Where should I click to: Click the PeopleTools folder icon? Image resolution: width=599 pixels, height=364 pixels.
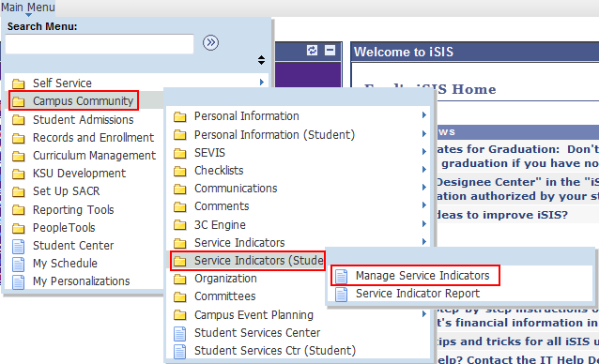click(x=19, y=228)
